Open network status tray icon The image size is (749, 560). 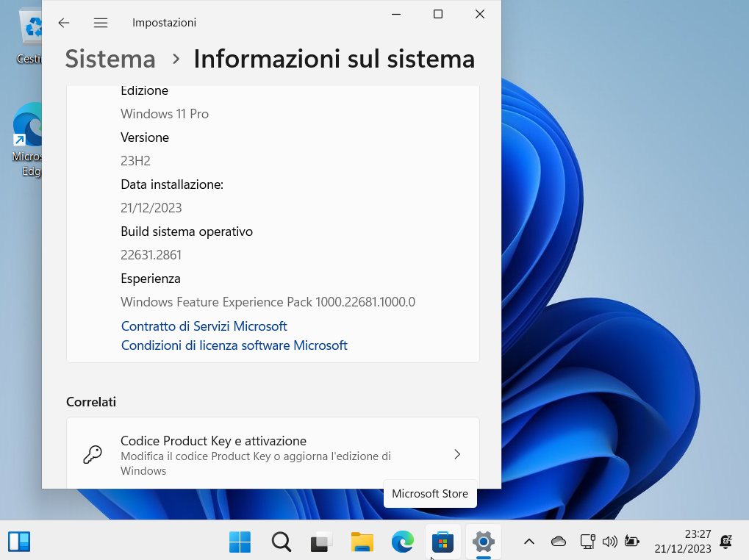point(587,542)
